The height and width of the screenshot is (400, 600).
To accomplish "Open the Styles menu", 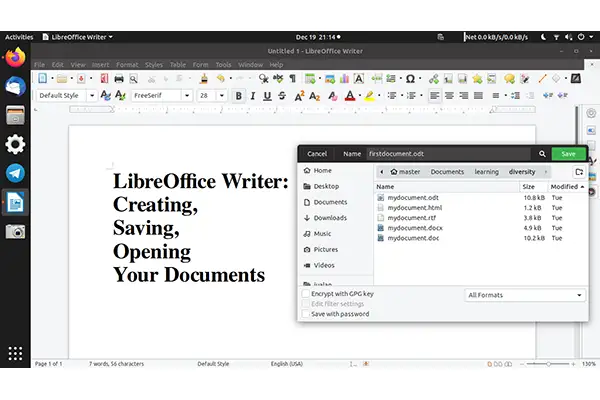I will [154, 65].
